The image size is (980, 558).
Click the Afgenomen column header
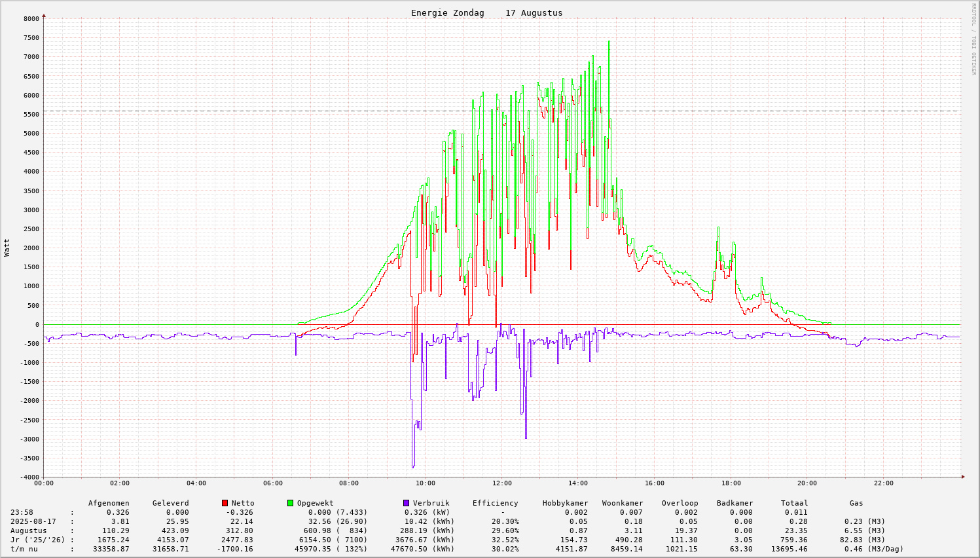click(x=109, y=503)
